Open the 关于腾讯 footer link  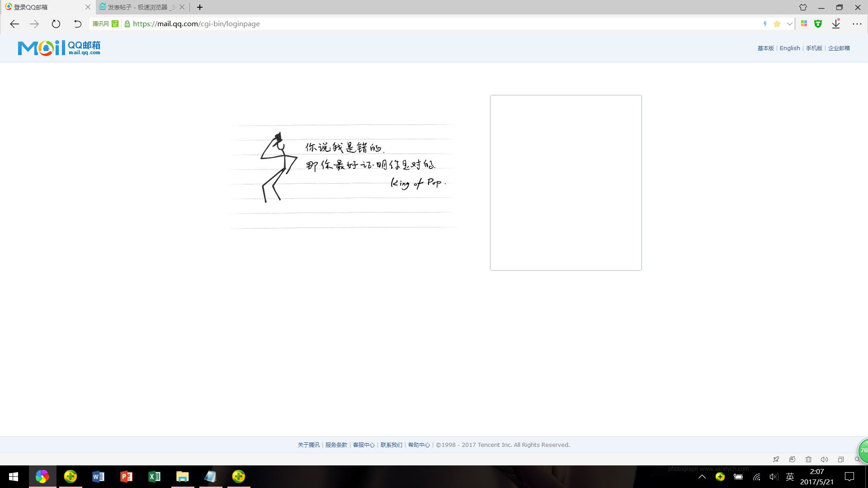pos(308,445)
